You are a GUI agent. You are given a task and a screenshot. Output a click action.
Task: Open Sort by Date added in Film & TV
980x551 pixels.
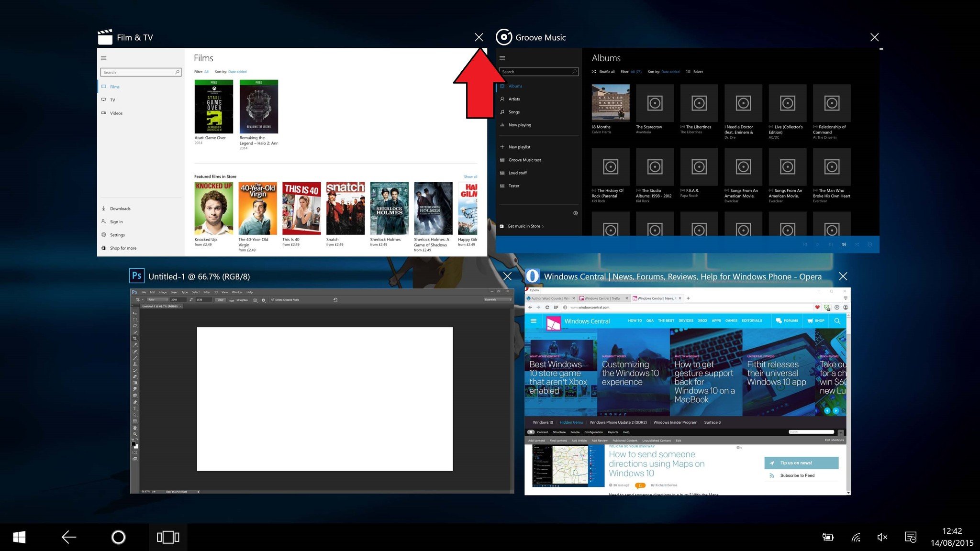pos(237,72)
